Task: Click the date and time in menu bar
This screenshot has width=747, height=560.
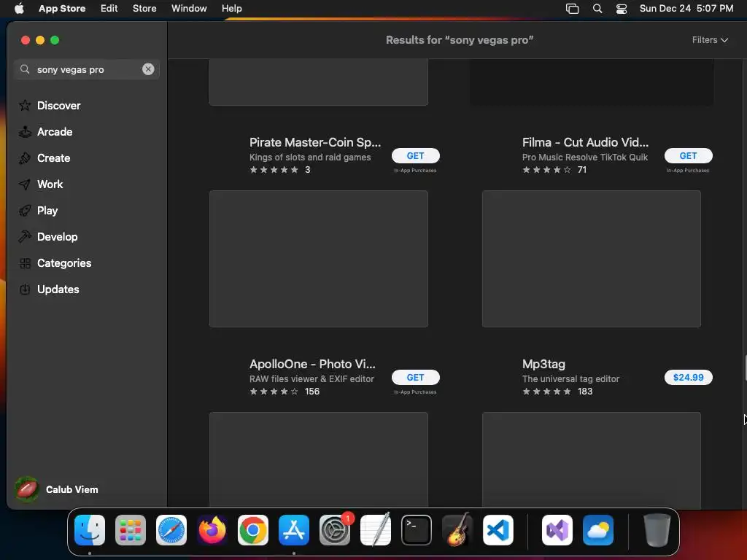Action: pos(686,8)
